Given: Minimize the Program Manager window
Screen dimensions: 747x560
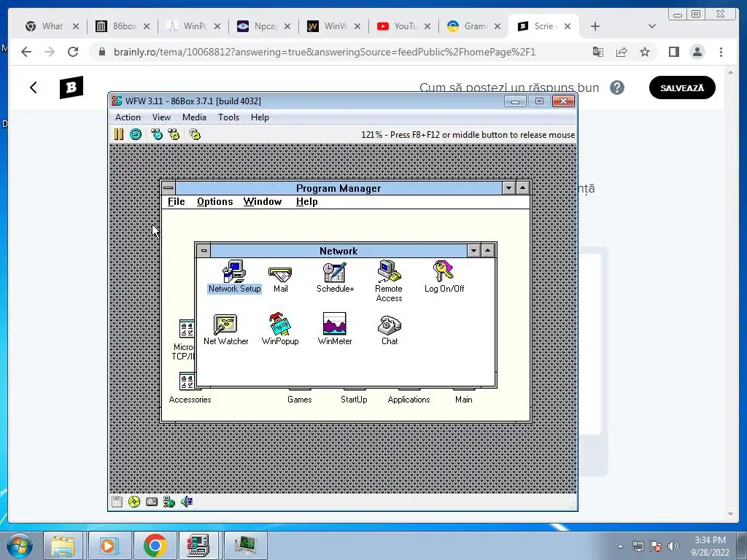Looking at the screenshot, I should pos(508,187).
